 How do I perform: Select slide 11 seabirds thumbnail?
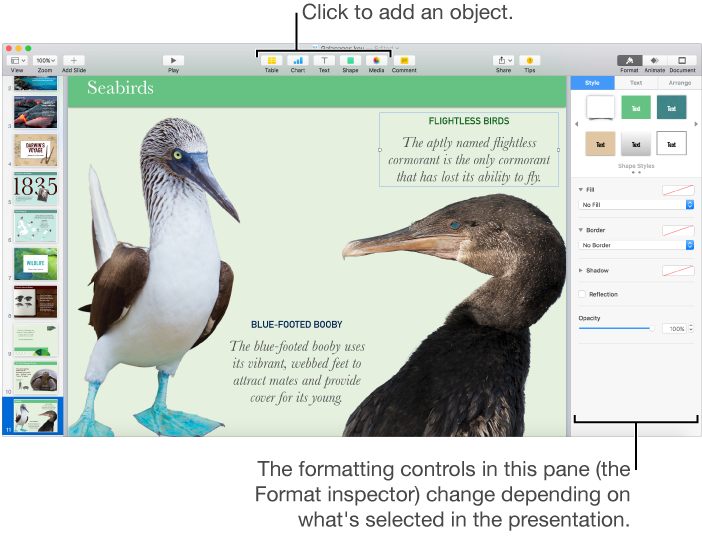35,416
